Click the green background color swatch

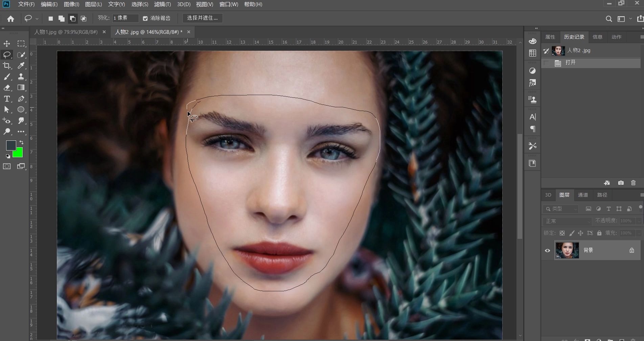click(x=19, y=154)
